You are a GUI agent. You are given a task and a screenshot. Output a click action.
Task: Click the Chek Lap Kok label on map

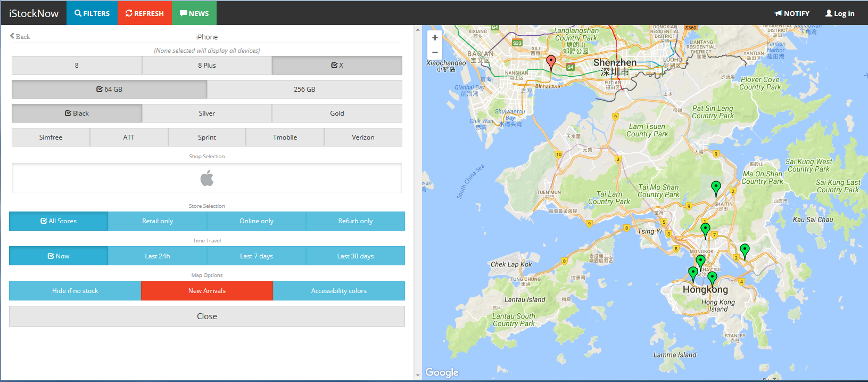click(511, 264)
